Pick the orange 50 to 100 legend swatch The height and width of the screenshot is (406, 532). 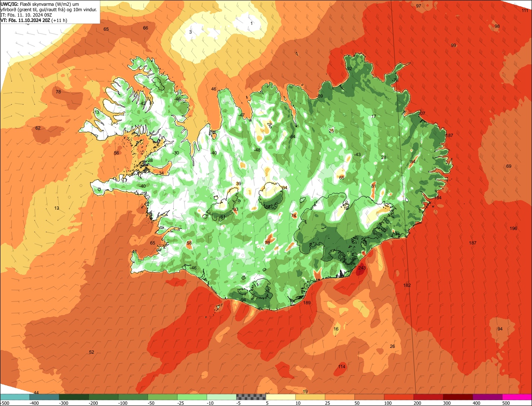coord(369,397)
